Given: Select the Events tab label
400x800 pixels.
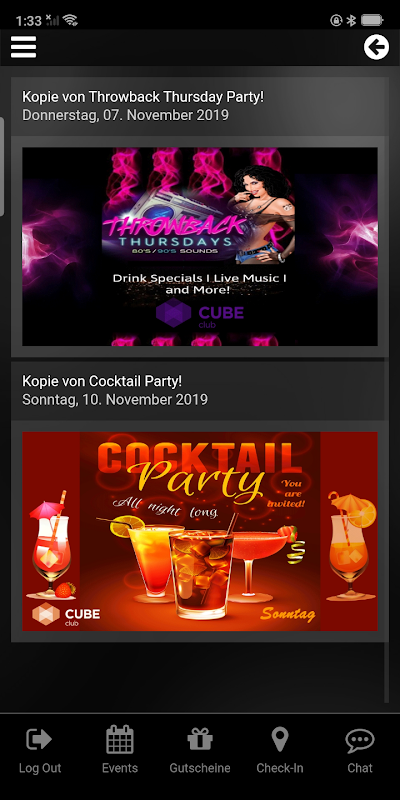Looking at the screenshot, I should (x=120, y=768).
